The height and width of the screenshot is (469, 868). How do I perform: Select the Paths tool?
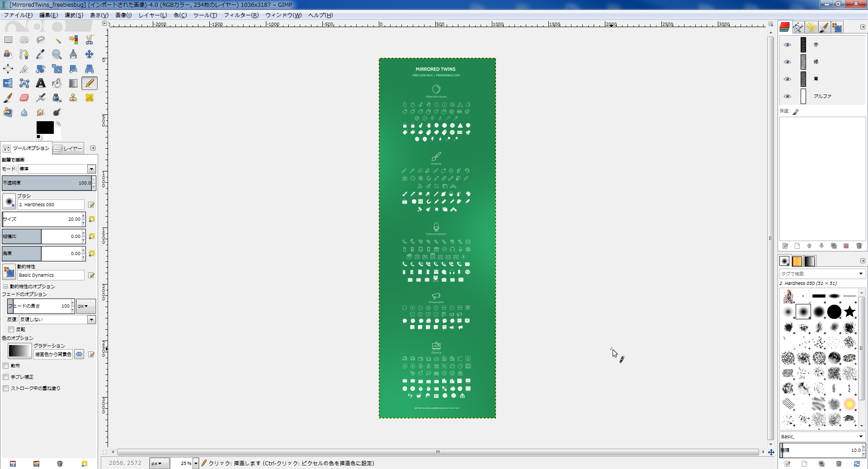point(24,54)
